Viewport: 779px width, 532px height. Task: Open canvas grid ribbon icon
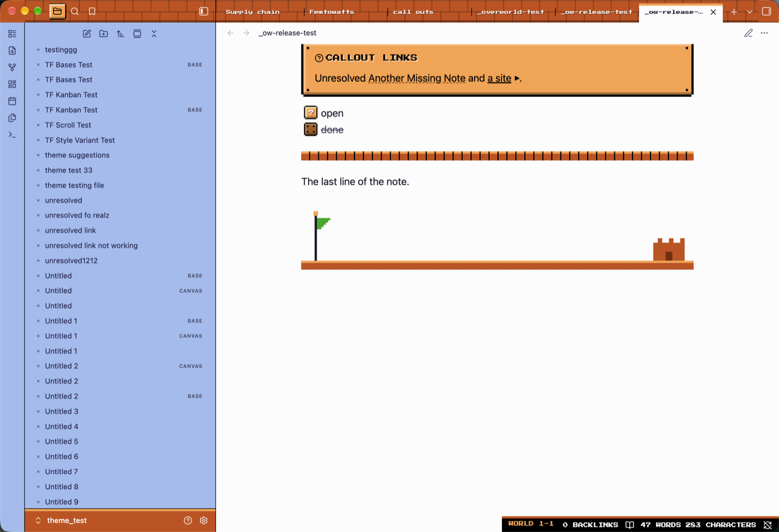pyautogui.click(x=12, y=84)
